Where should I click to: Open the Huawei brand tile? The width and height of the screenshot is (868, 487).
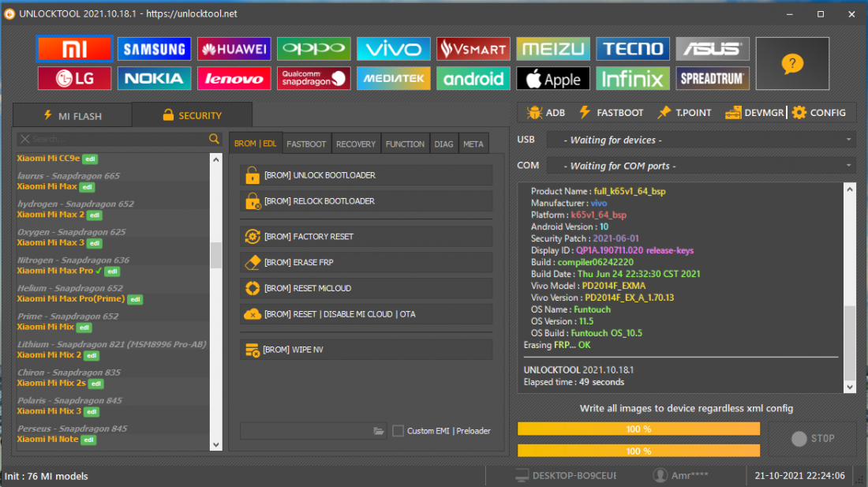pos(234,49)
